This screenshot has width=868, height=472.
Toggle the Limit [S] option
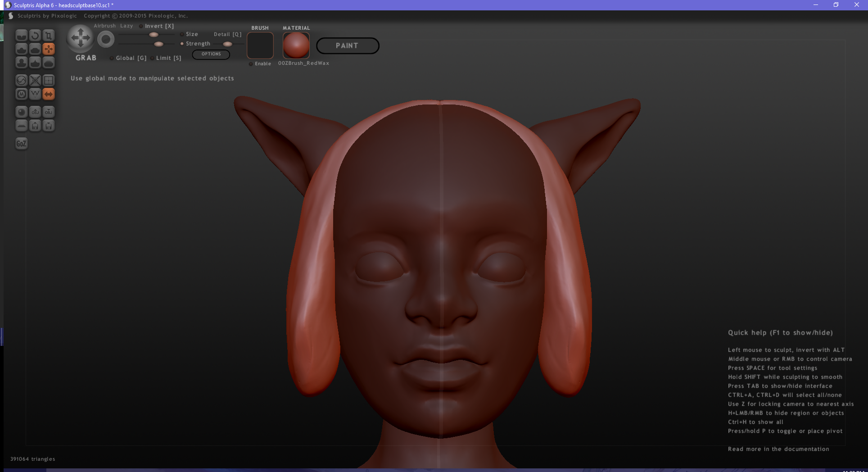click(152, 58)
